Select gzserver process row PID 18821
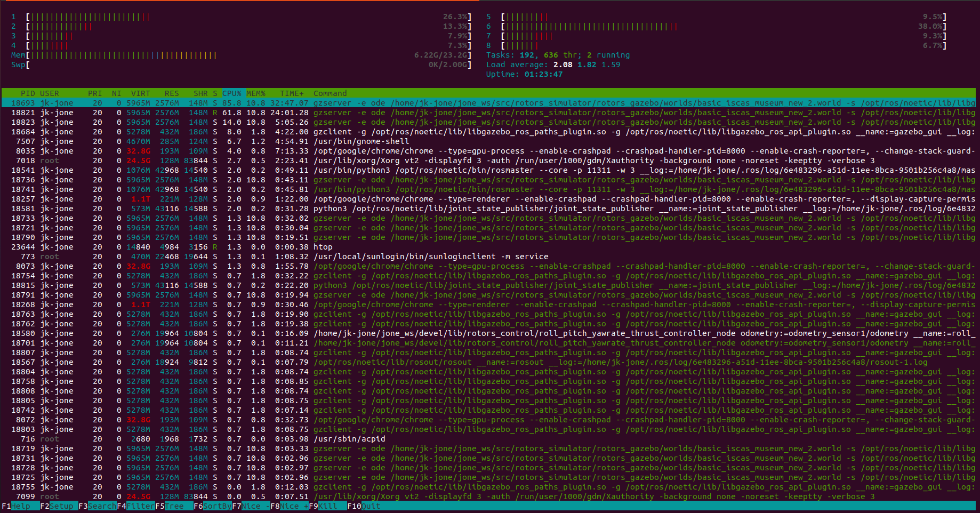980x513 pixels. [488, 113]
